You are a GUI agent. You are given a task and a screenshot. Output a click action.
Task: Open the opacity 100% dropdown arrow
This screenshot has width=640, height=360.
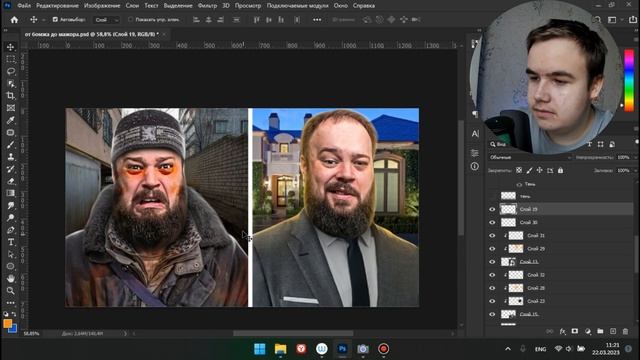point(636,157)
